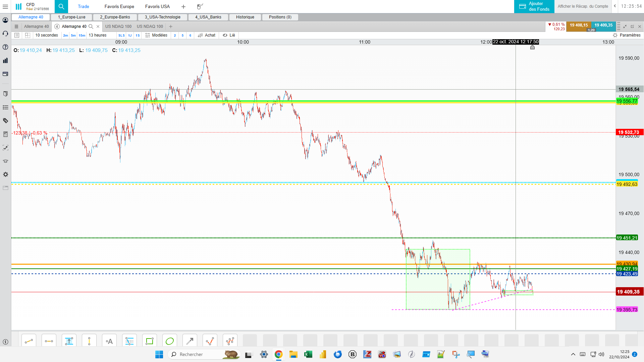Open Excel from the Windows taskbar
This screenshot has width=644, height=362.
point(308,354)
